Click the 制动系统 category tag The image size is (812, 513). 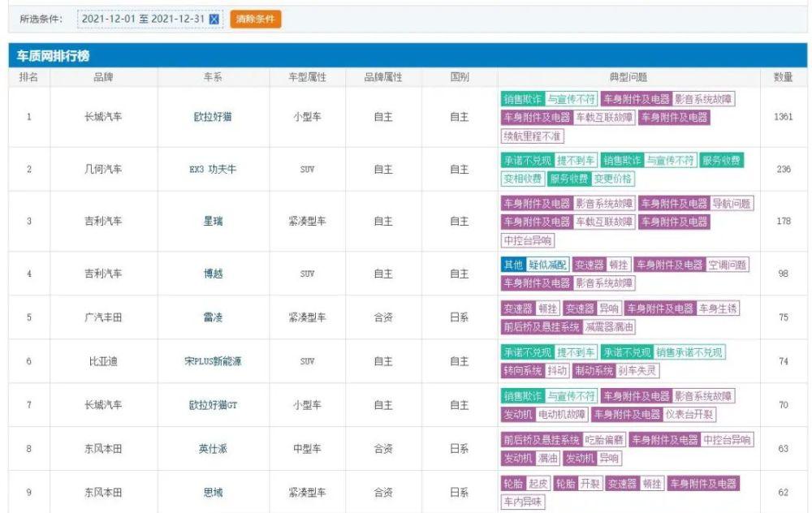594,371
